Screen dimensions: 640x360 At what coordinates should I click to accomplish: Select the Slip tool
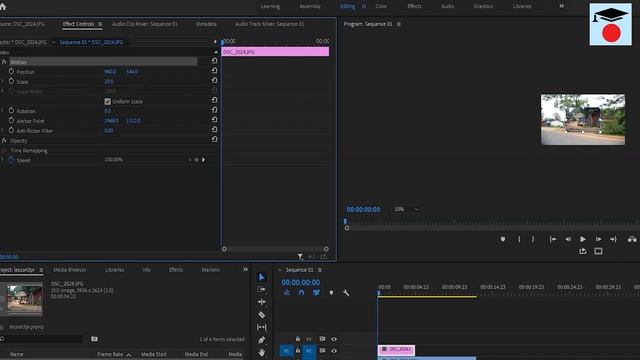pos(262,327)
